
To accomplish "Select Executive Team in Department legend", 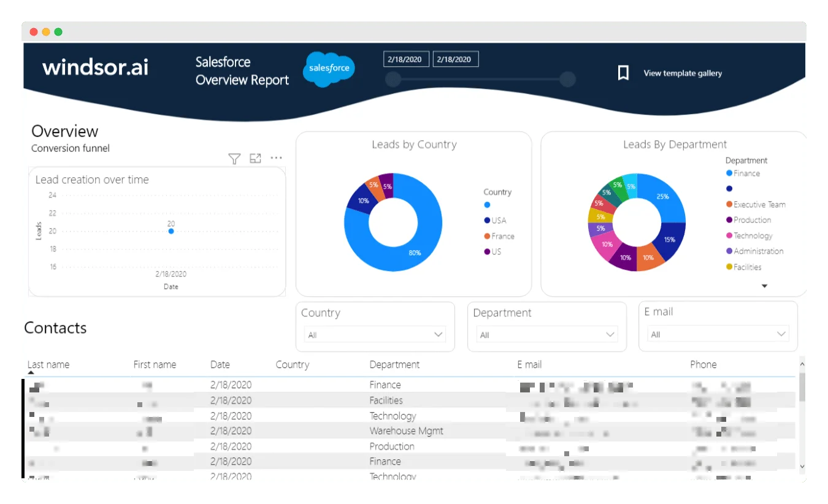I will point(756,205).
